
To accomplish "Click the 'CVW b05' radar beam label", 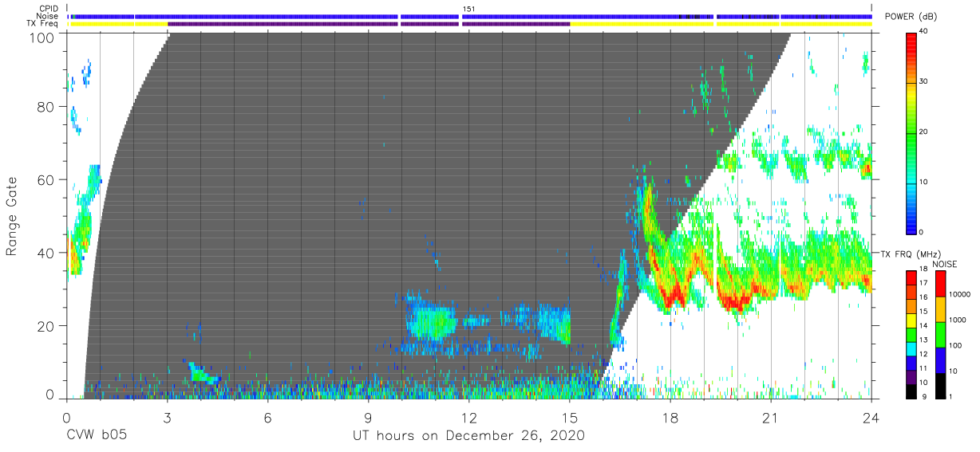I will coord(97,436).
